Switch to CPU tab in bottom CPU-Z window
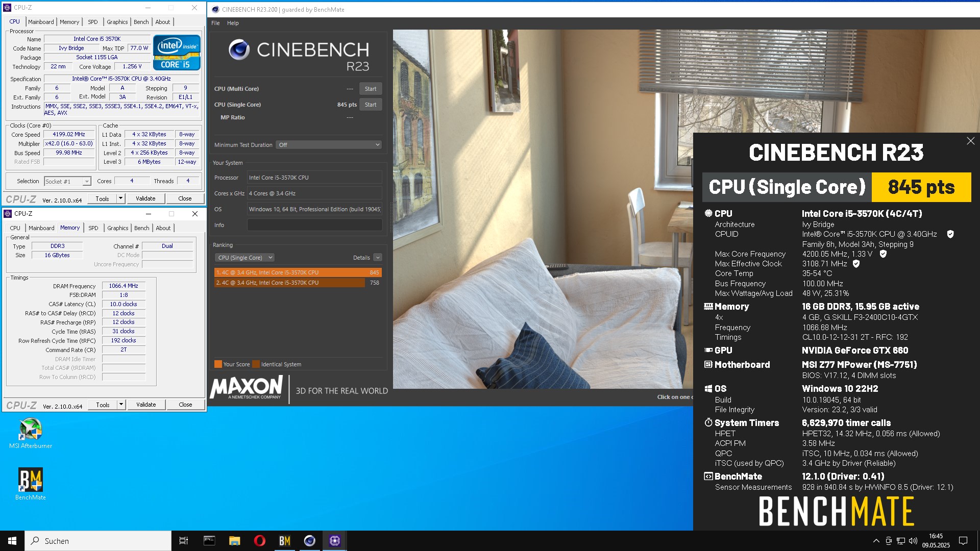 click(15, 228)
